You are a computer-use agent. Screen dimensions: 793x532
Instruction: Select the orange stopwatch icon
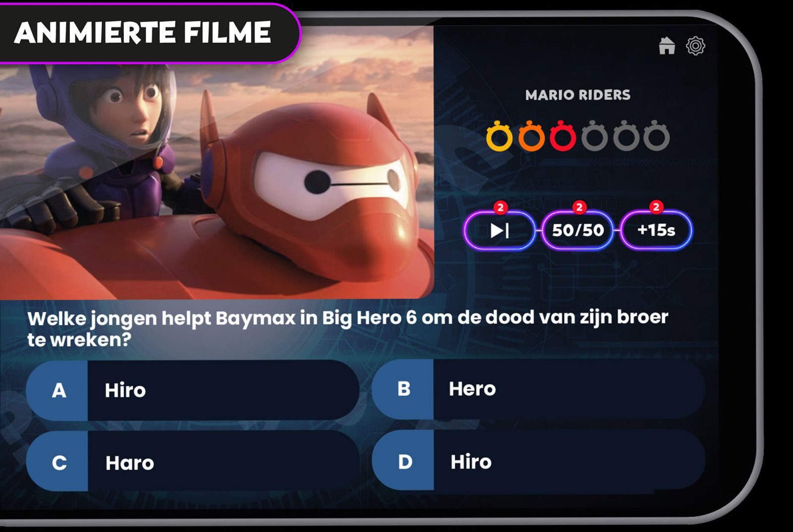pos(531,136)
